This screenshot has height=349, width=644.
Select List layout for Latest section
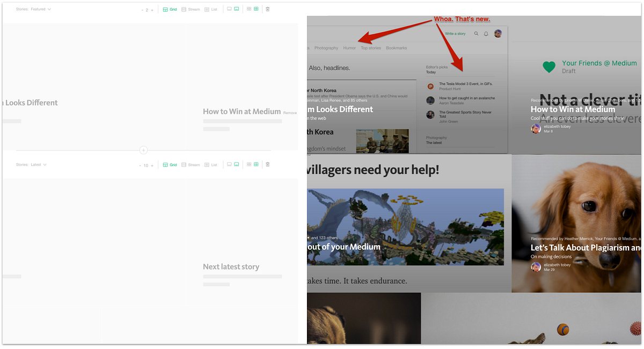(211, 165)
